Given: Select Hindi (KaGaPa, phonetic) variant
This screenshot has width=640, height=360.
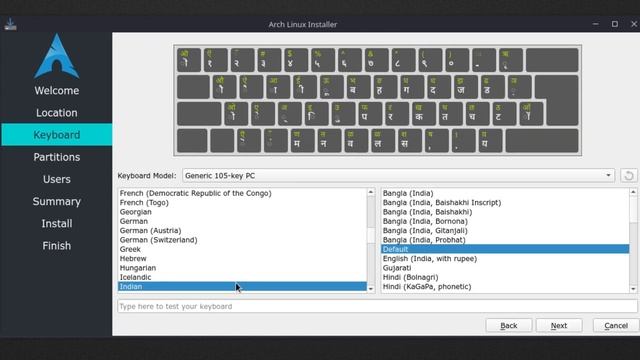Looking at the screenshot, I should [505, 287].
